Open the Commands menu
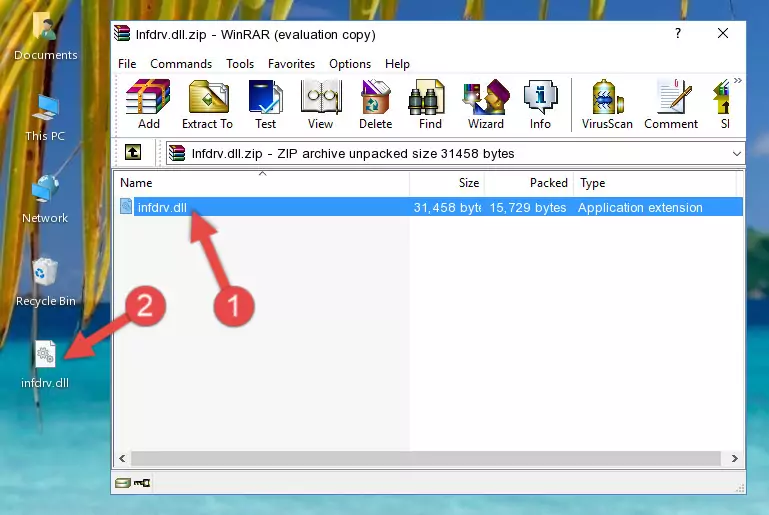 [181, 64]
